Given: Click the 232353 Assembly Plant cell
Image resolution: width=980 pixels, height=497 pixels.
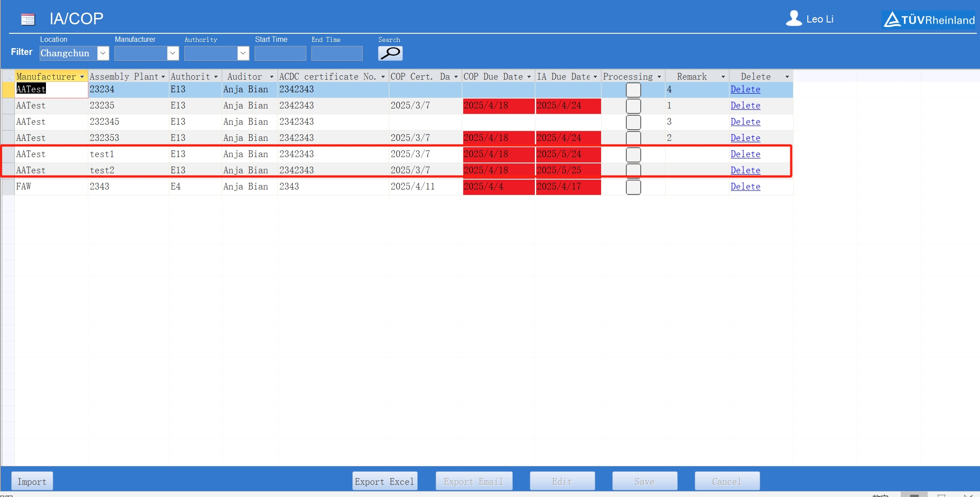Looking at the screenshot, I should click(128, 138).
